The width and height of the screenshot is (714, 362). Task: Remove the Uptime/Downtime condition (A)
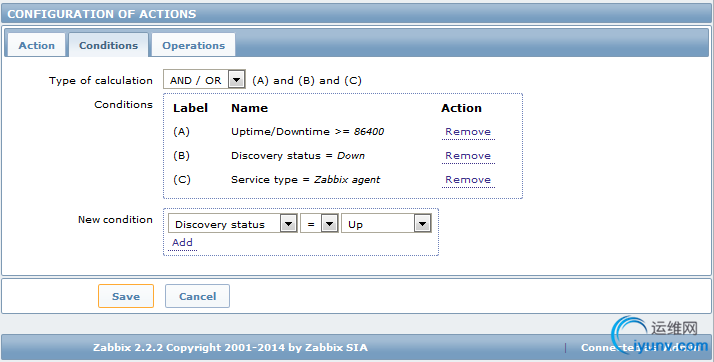(x=468, y=132)
